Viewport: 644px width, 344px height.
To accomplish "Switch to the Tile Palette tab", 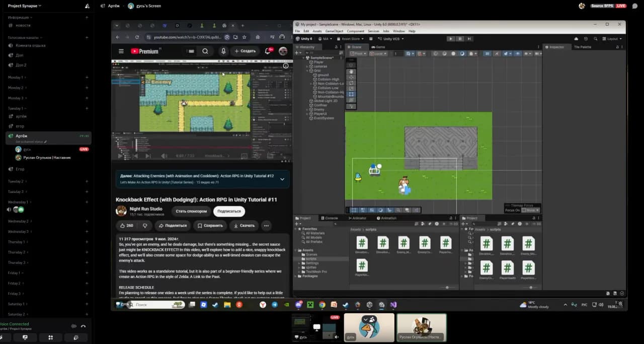I will pos(583,47).
